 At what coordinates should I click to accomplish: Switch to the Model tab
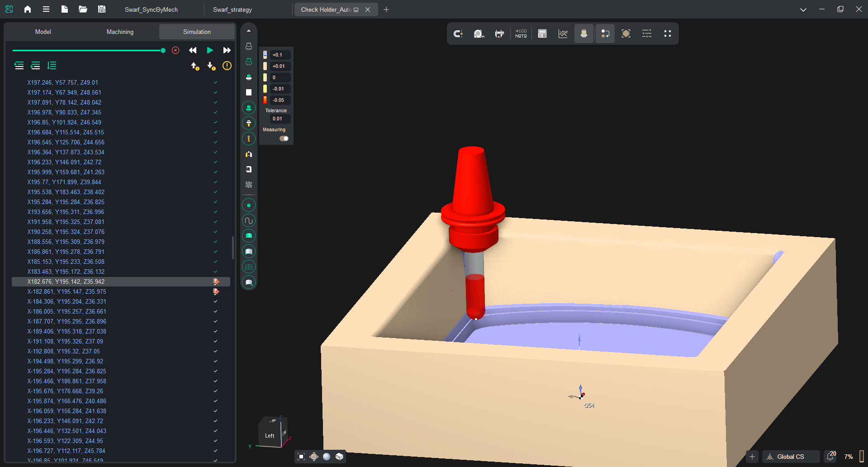[43, 32]
